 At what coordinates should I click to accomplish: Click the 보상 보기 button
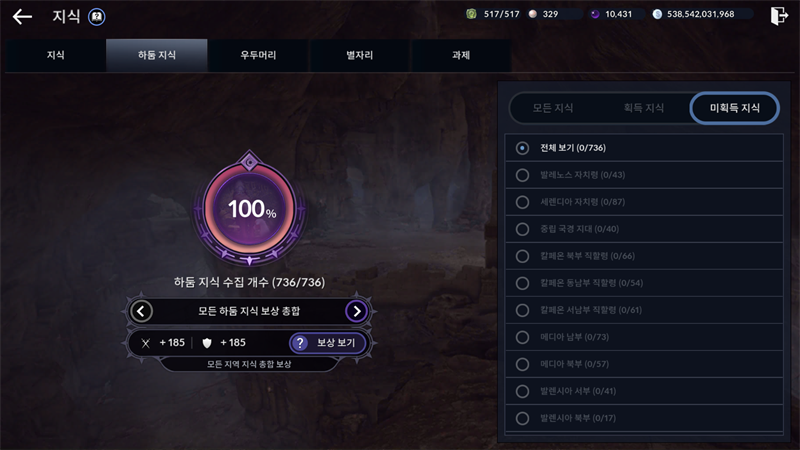[x=328, y=343]
